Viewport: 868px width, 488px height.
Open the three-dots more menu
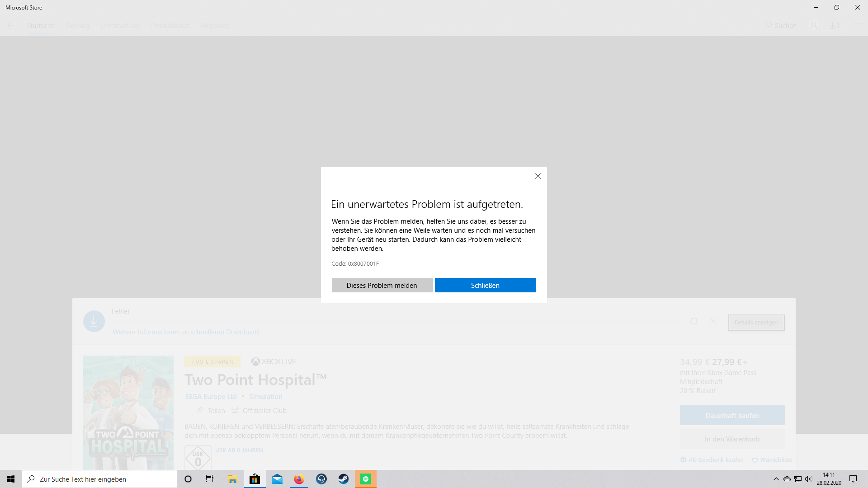point(857,24)
